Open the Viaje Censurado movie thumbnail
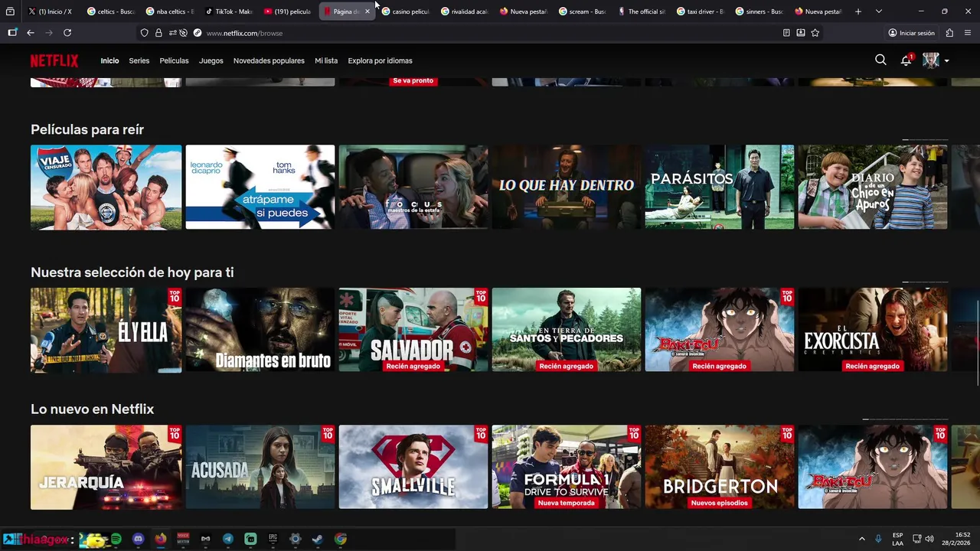This screenshot has height=551, width=980. [x=106, y=187]
